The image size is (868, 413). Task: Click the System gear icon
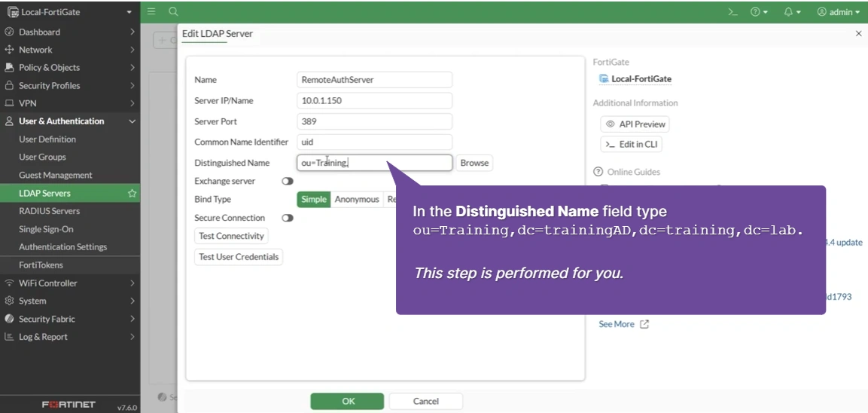(x=9, y=301)
